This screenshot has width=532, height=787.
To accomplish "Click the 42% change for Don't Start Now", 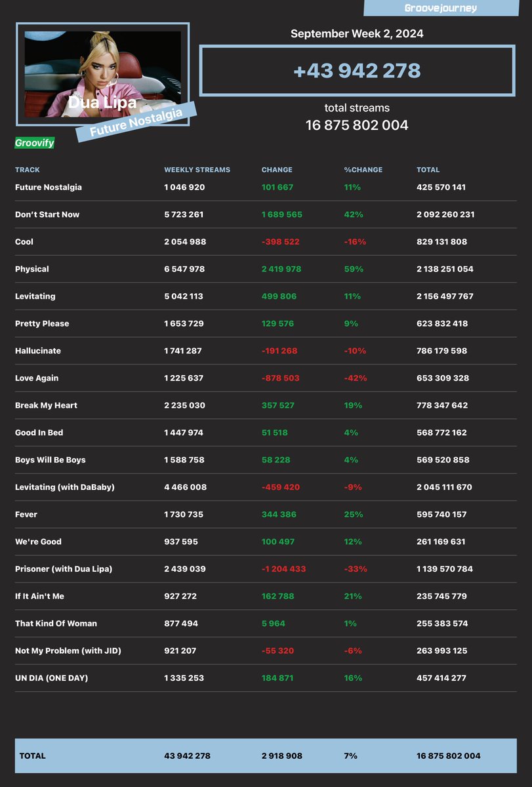I will (353, 214).
